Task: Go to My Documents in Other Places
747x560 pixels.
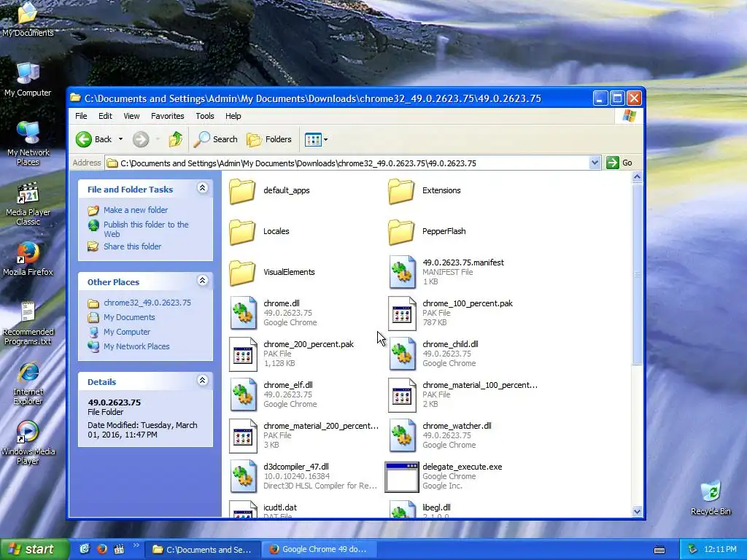Action: pyautogui.click(x=129, y=317)
